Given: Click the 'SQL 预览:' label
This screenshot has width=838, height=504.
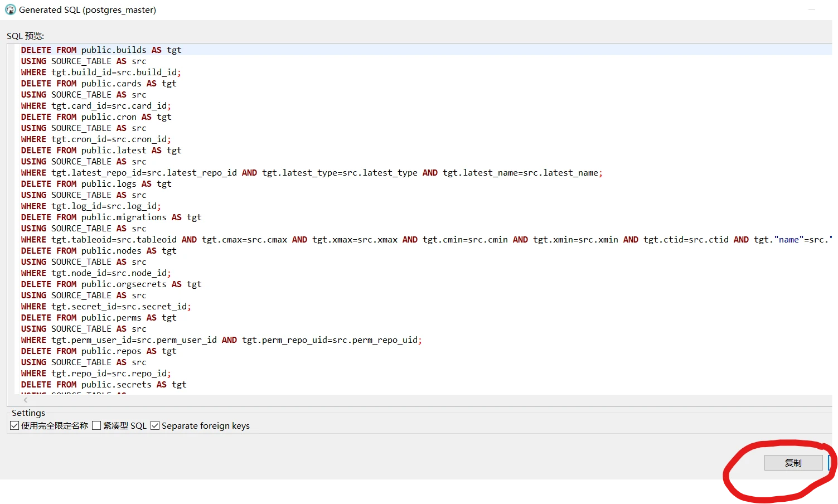Looking at the screenshot, I should tap(25, 36).
